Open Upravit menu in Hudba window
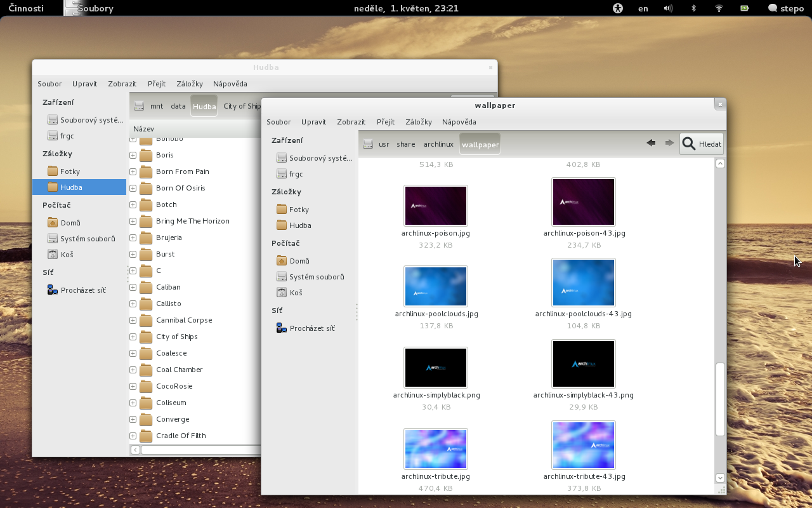 [x=84, y=84]
